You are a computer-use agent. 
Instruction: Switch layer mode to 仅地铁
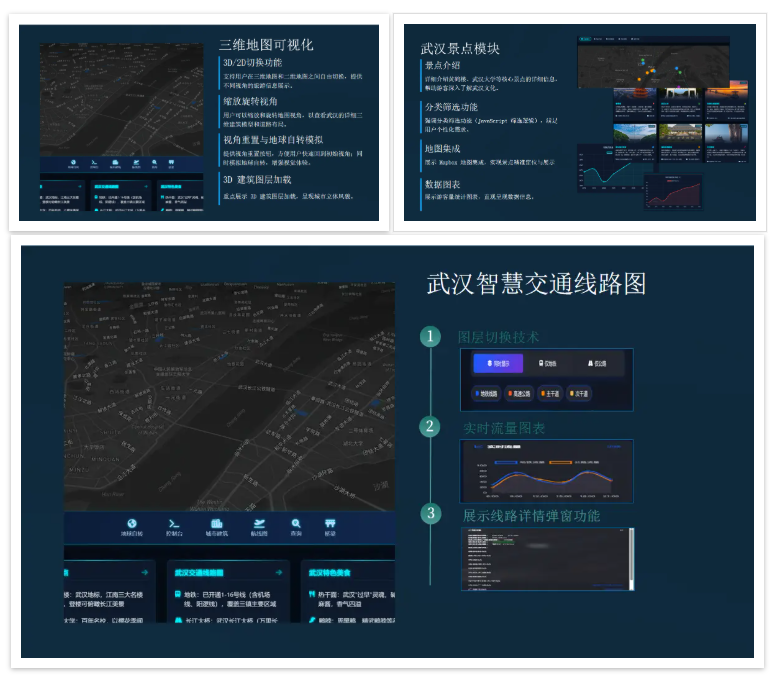pos(547,363)
